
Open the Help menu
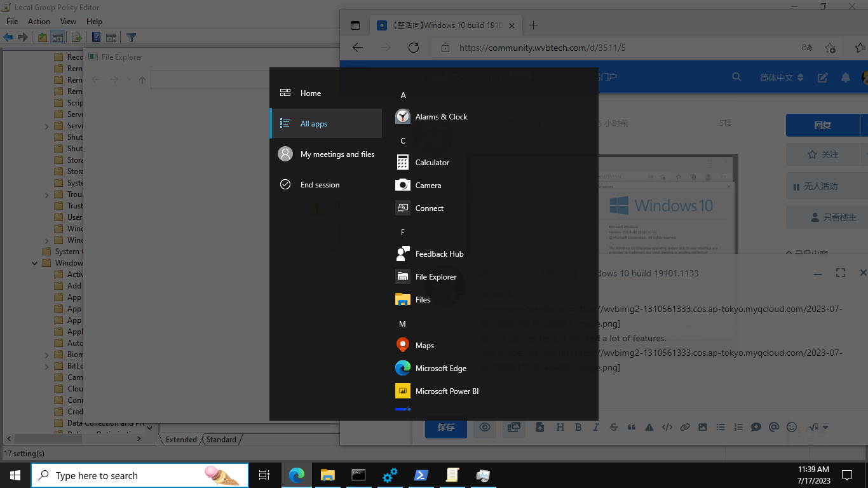pyautogui.click(x=94, y=21)
